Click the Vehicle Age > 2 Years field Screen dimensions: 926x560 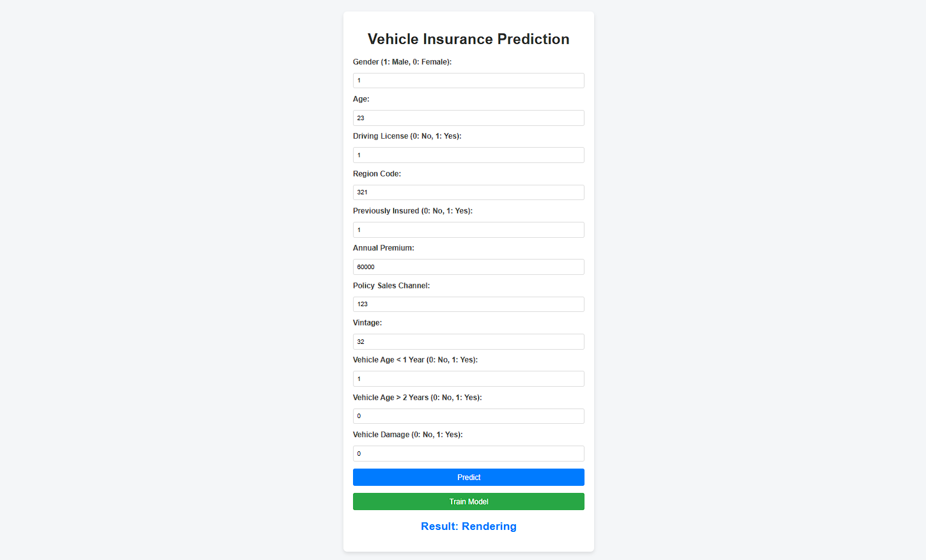click(468, 416)
